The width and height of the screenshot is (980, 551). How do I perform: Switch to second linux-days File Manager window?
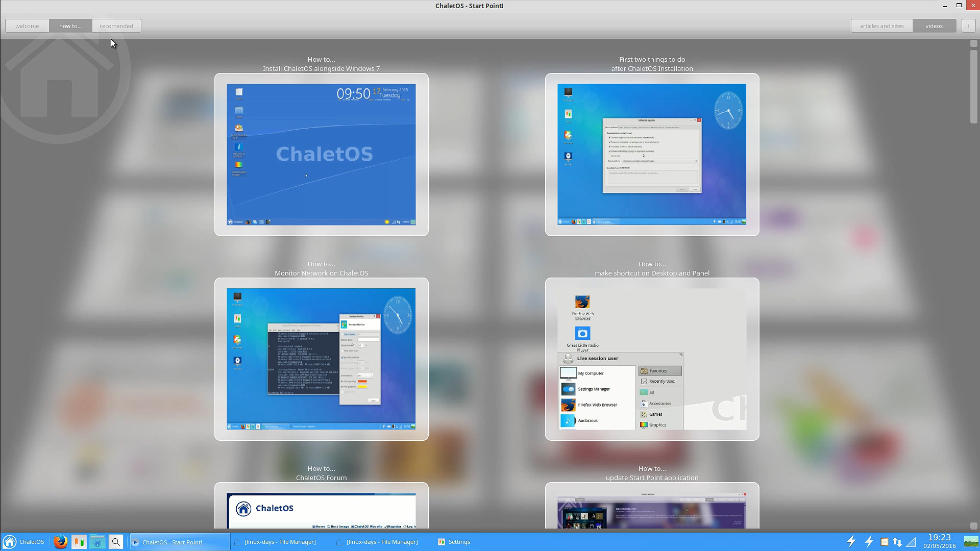(x=383, y=542)
